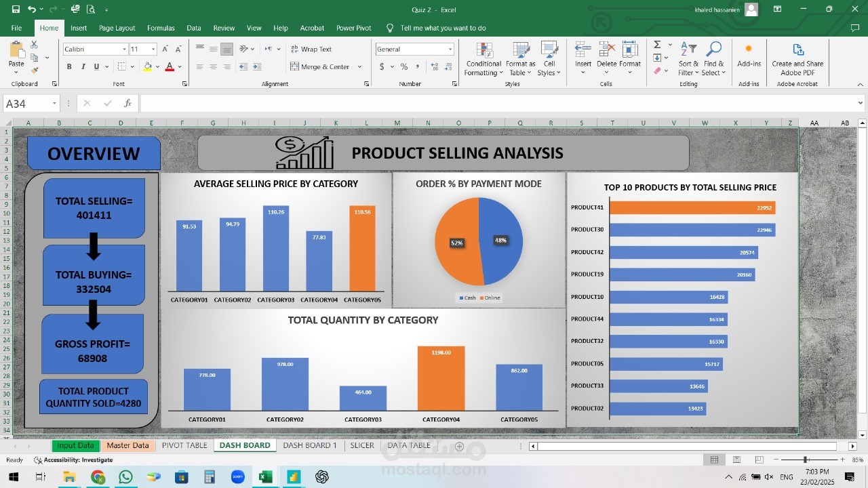Click the Borders icon

point(121,66)
